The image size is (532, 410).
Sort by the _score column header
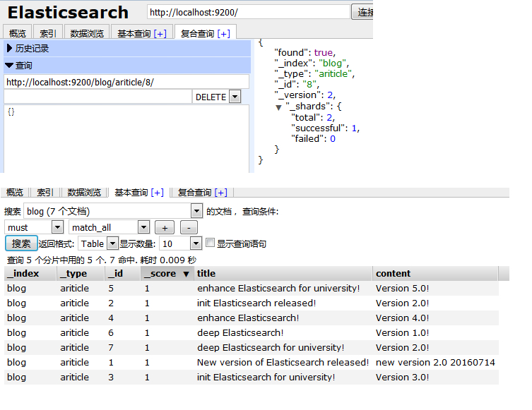(167, 273)
